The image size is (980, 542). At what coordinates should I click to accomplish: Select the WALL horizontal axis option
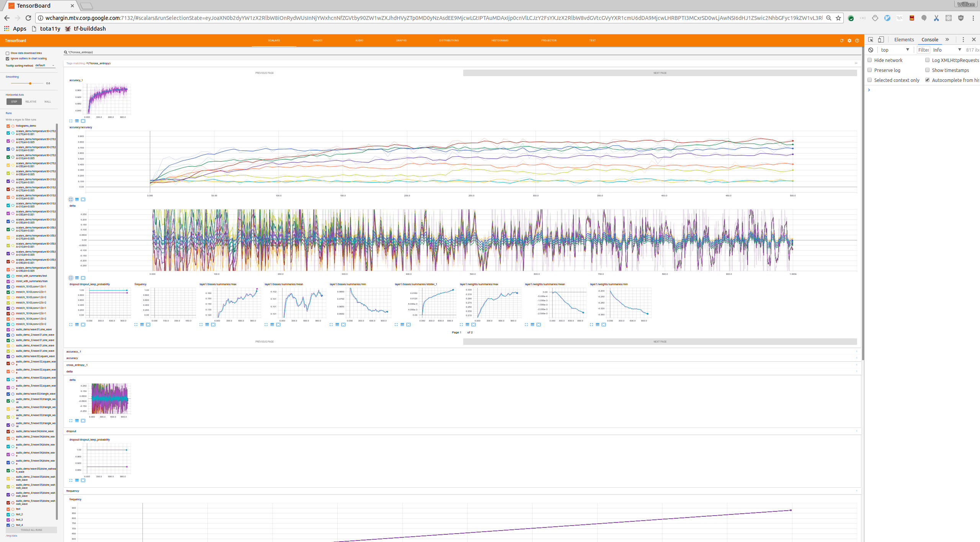point(47,102)
